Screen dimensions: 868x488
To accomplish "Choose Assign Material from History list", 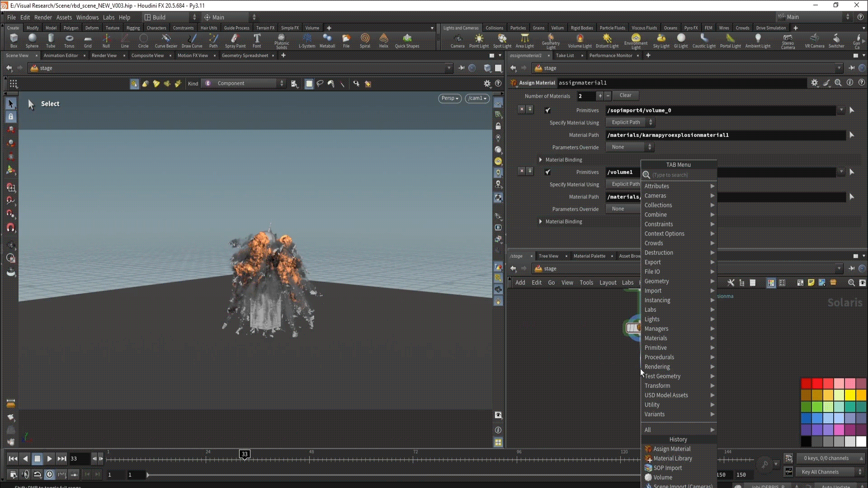I will [x=672, y=449].
